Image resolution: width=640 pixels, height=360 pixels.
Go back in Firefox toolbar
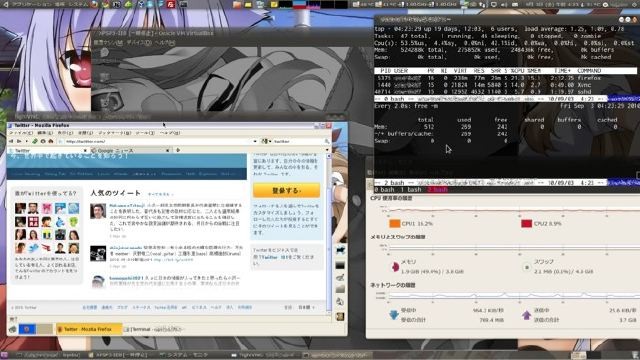[11, 141]
